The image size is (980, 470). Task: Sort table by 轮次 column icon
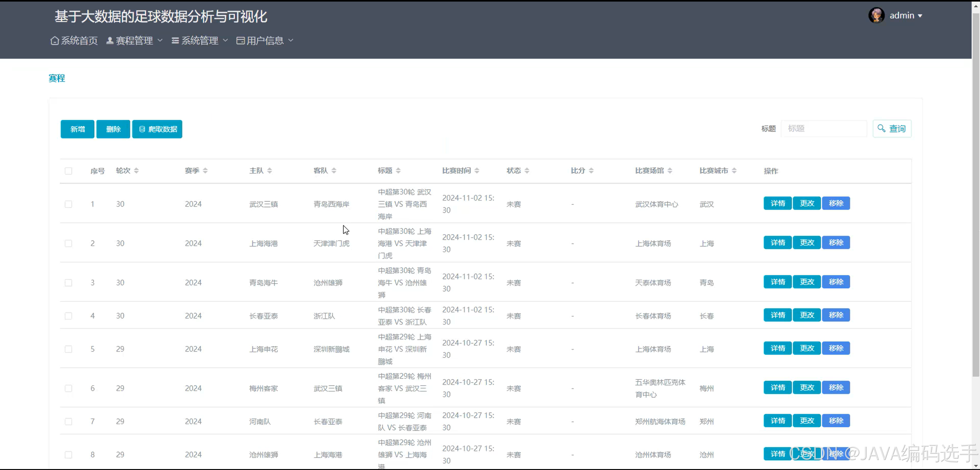(x=136, y=171)
